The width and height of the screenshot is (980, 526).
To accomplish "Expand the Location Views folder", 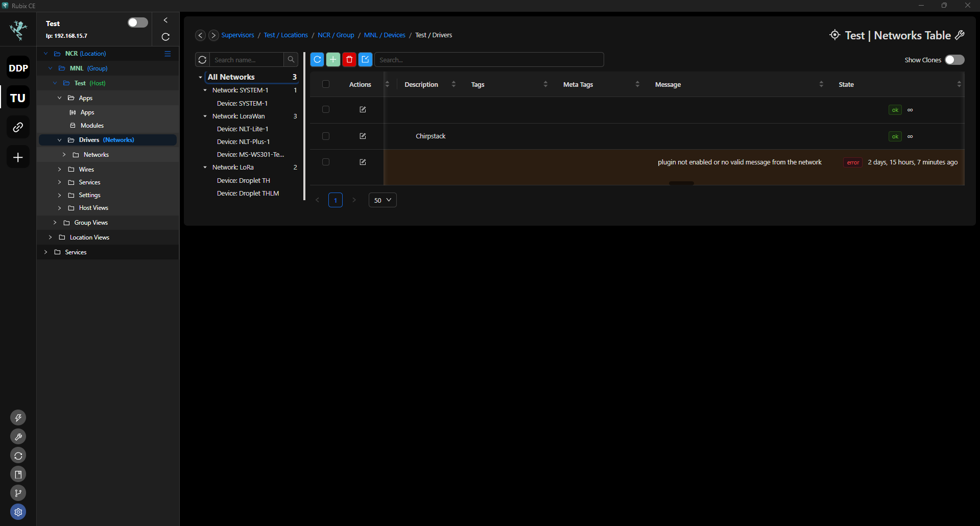I will pyautogui.click(x=51, y=237).
